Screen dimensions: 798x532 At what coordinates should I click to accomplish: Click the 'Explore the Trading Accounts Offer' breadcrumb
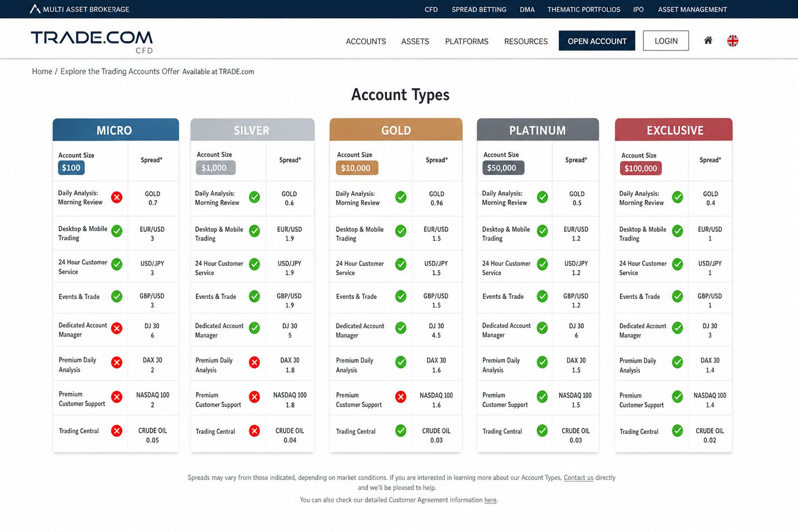[x=120, y=71]
